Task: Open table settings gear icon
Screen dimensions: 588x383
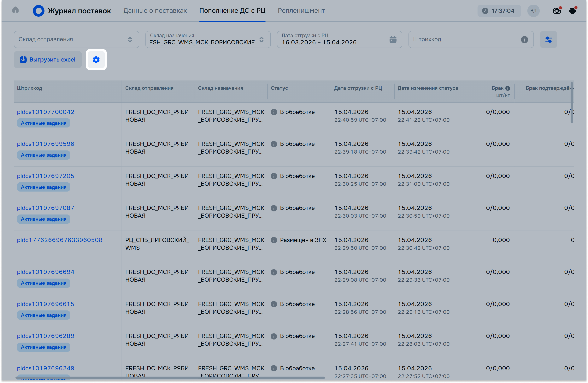Action: 96,60
